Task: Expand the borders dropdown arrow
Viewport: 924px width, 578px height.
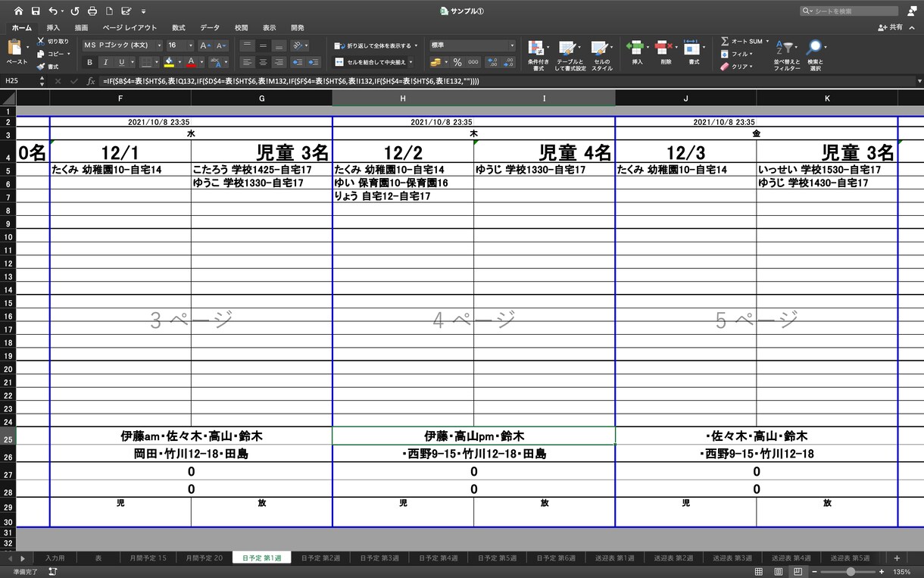Action: pos(158,62)
